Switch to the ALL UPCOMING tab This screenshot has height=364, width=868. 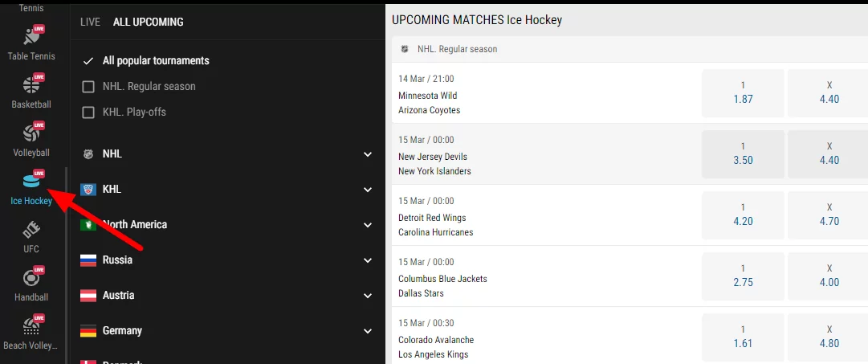[x=148, y=22]
